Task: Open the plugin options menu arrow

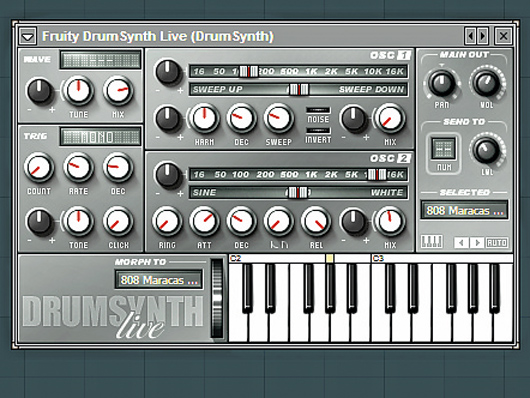Action: click(28, 36)
